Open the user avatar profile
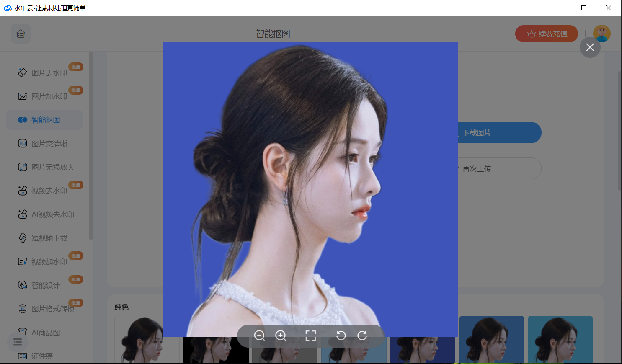Image resolution: width=622 pixels, height=364 pixels. [601, 34]
